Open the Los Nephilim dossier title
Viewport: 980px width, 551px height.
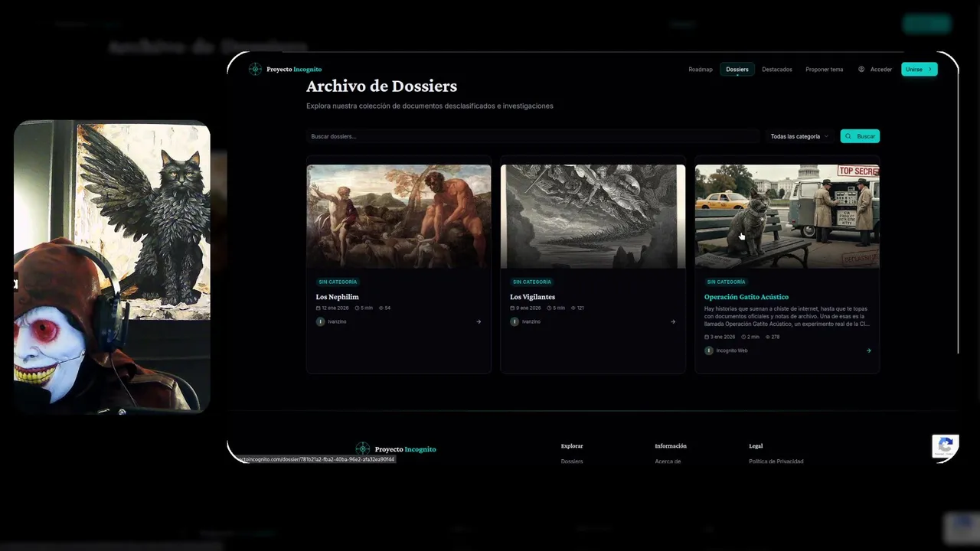tap(338, 297)
